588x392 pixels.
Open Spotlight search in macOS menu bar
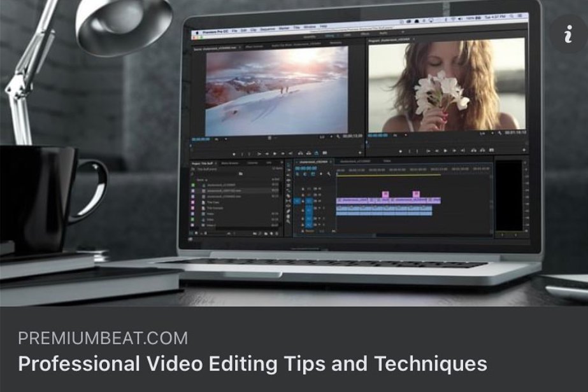click(x=512, y=17)
